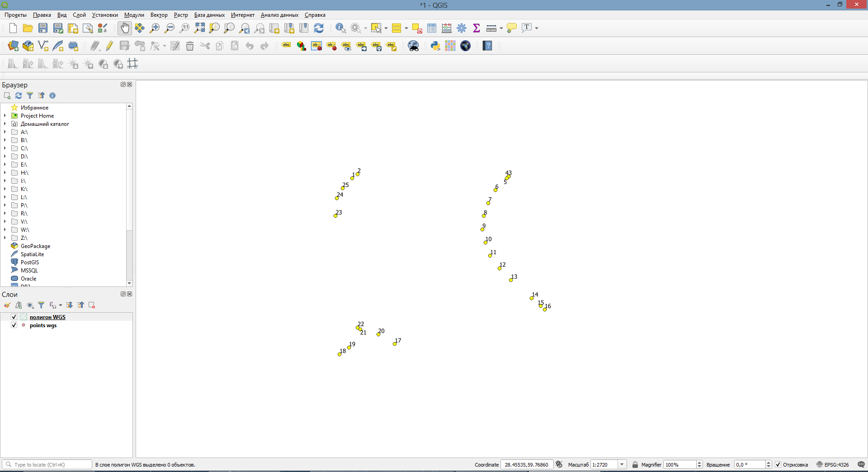Open the attribute table icon
Viewport: 868px width, 472px height.
coord(432,28)
